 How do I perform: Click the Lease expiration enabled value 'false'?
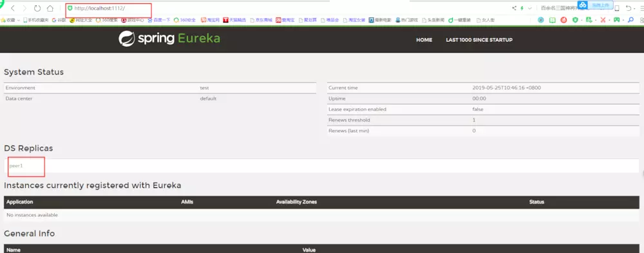pos(478,109)
